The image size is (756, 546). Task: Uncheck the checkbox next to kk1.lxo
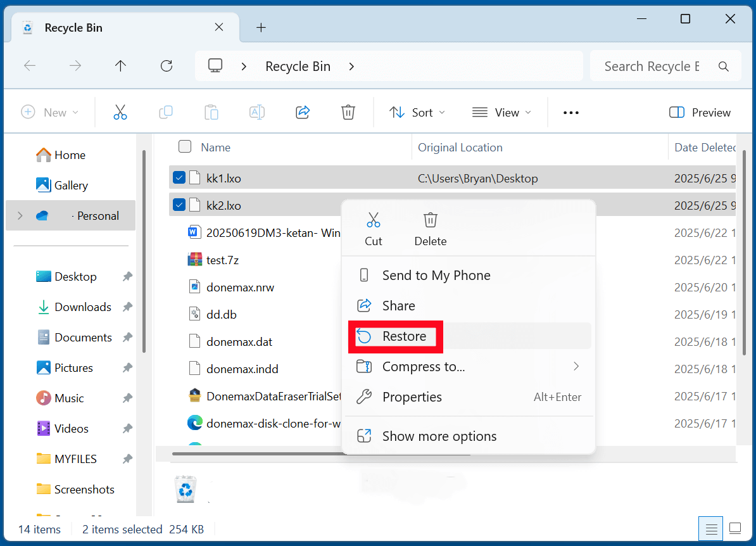coord(179,177)
